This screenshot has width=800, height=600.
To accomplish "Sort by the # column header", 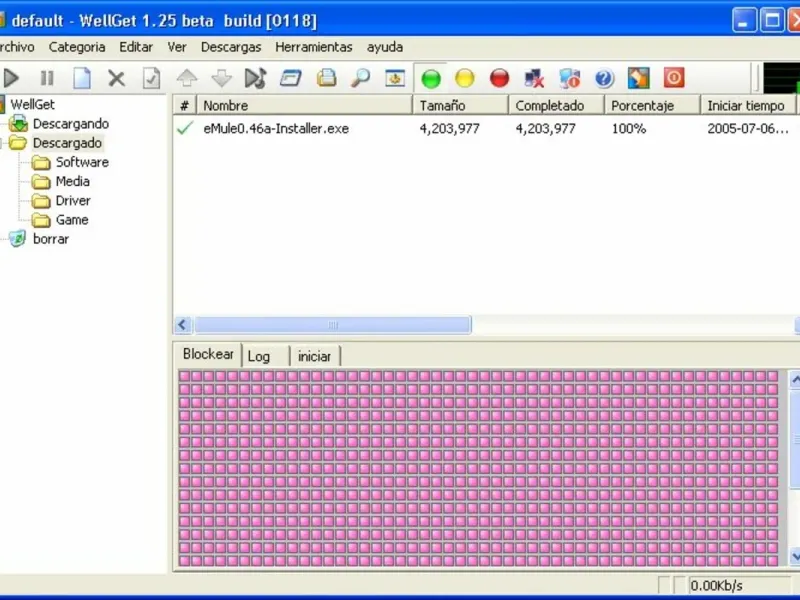I will click(x=184, y=106).
